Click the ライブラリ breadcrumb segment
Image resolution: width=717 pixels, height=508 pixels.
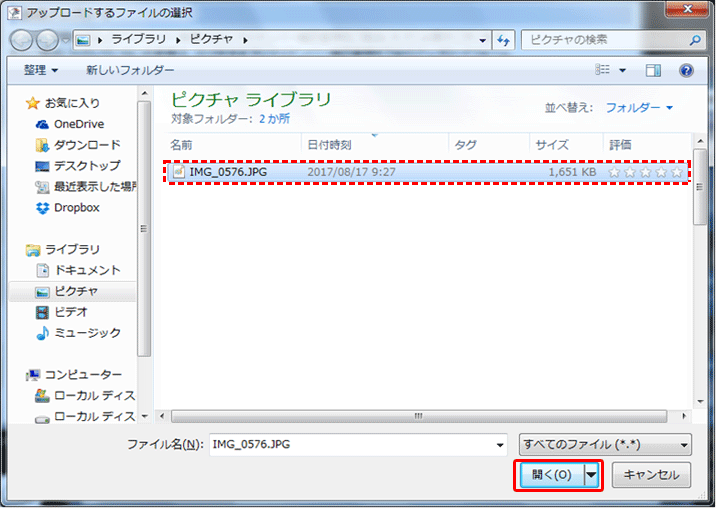139,40
